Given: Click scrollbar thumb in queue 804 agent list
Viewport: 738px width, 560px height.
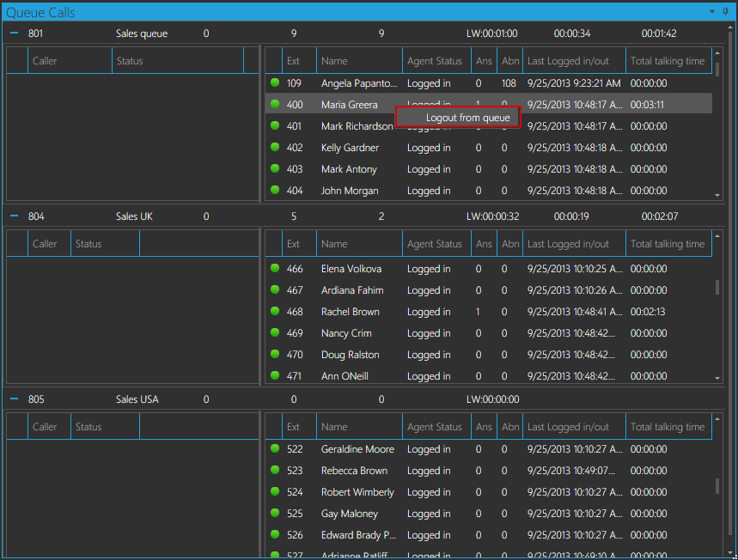Looking at the screenshot, I should click(x=717, y=287).
